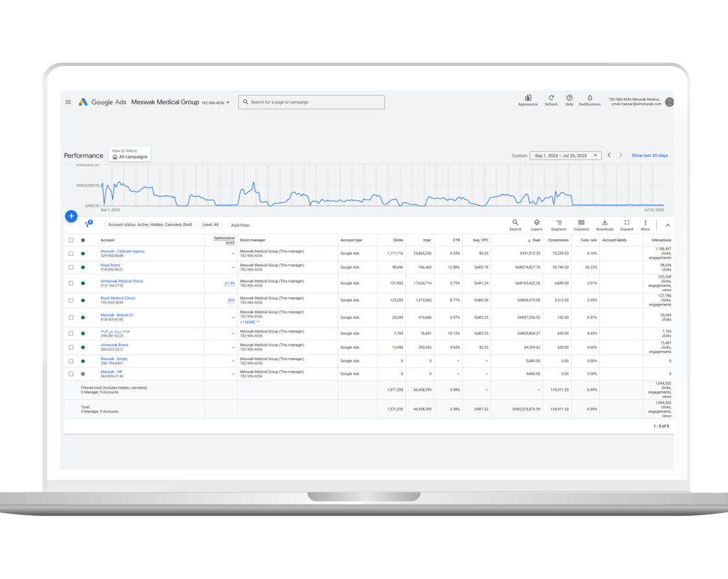Open the hamburger navigation menu
Viewport: 728px width, 579px height.
(68, 102)
